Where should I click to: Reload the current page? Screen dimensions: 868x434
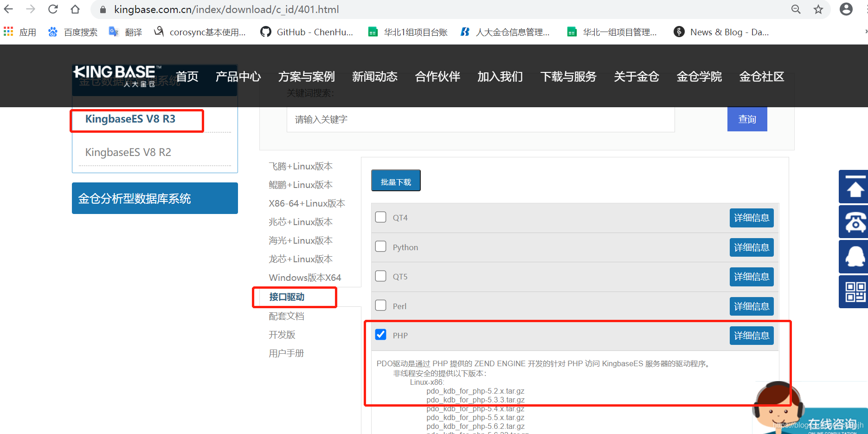(x=53, y=9)
